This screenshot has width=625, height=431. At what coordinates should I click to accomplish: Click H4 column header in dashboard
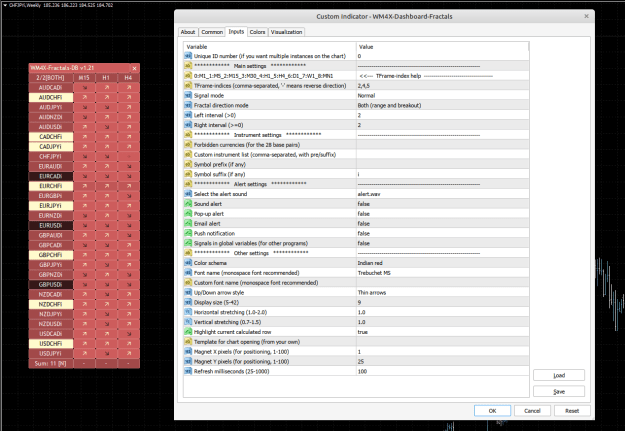click(x=128, y=78)
